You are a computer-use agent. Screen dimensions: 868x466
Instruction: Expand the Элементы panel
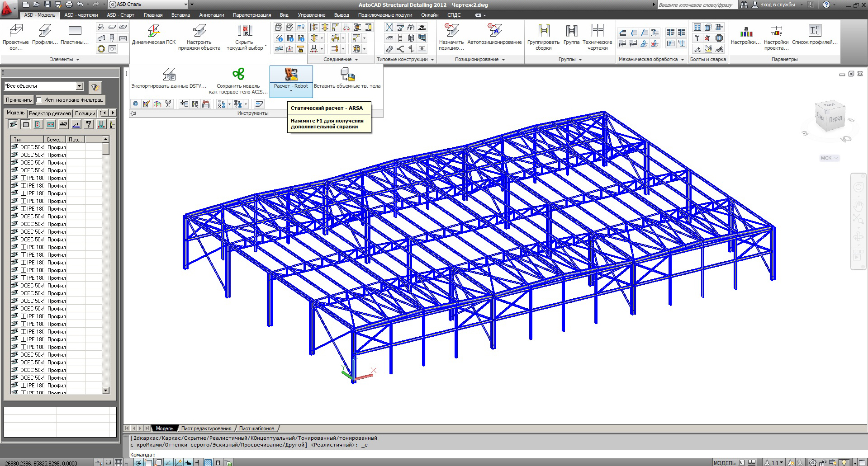click(x=65, y=59)
